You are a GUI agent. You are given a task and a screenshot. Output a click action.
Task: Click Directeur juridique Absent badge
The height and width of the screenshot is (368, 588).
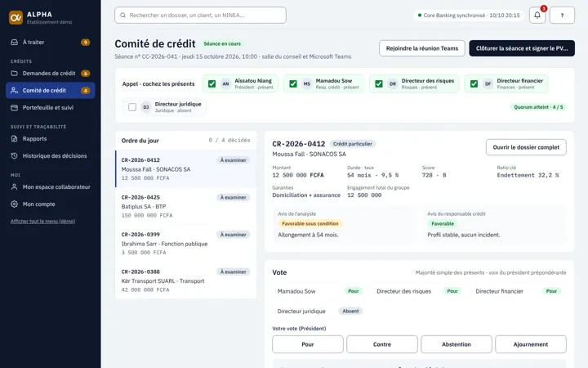(350, 312)
